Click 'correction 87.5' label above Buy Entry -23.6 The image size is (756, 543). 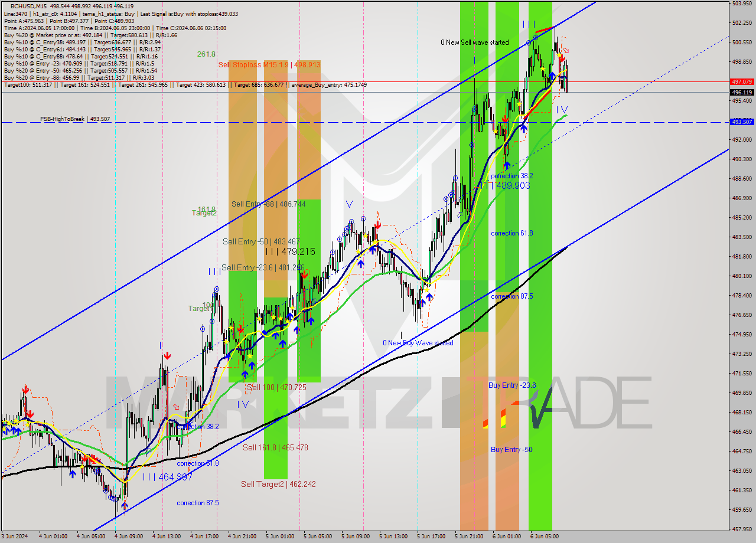(512, 296)
